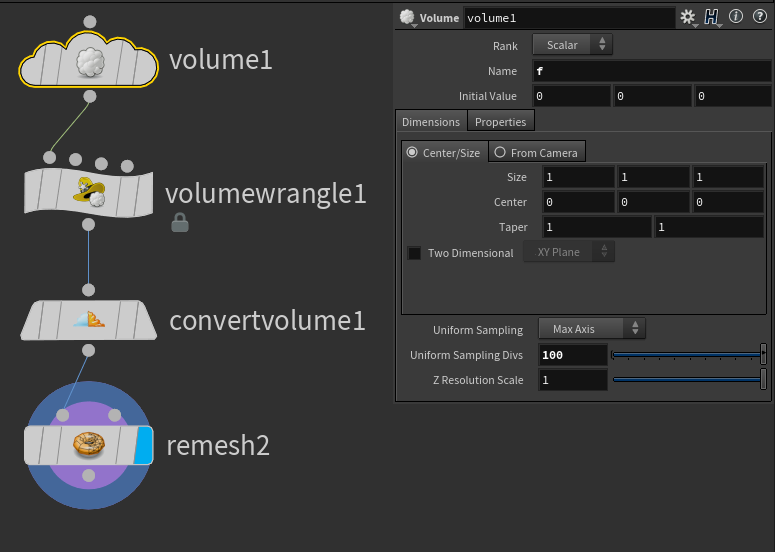This screenshot has width=775, height=552.
Task: Click the third Initial Value field
Action: coord(733,96)
